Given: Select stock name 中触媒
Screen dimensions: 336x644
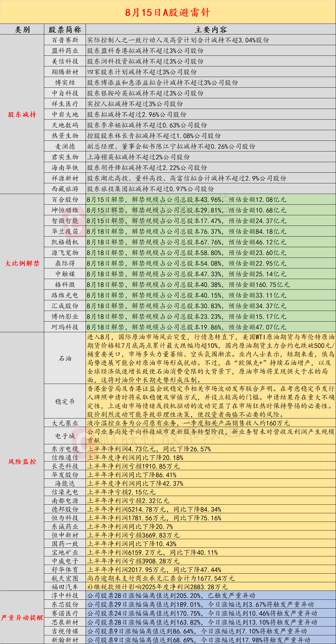Looking at the screenshot, I should point(65,274).
